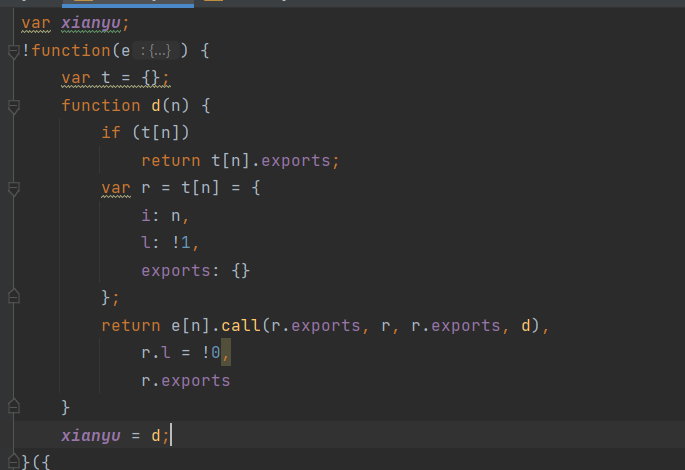Image resolution: width=685 pixels, height=470 pixels.
Task: Click variable t in var t declaration
Action: [105, 78]
